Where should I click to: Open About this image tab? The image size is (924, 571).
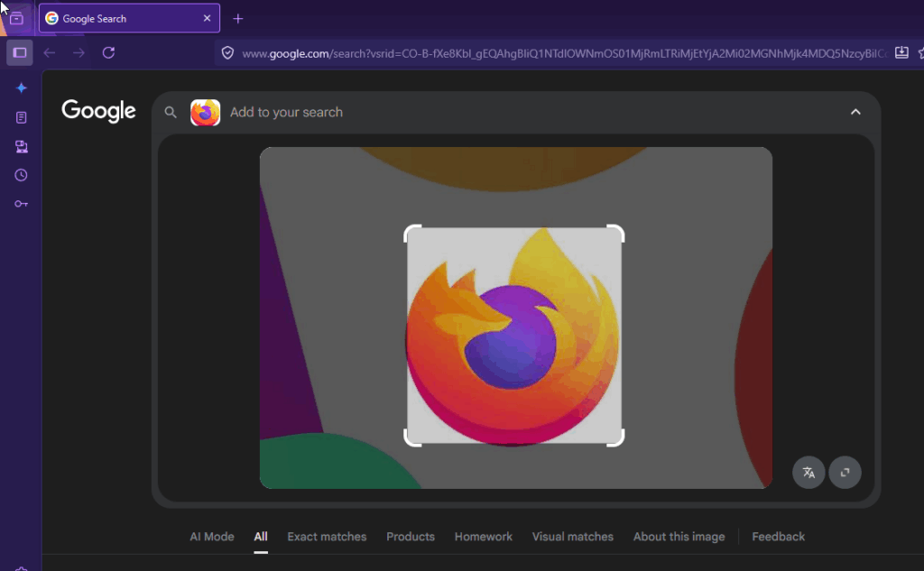point(679,537)
